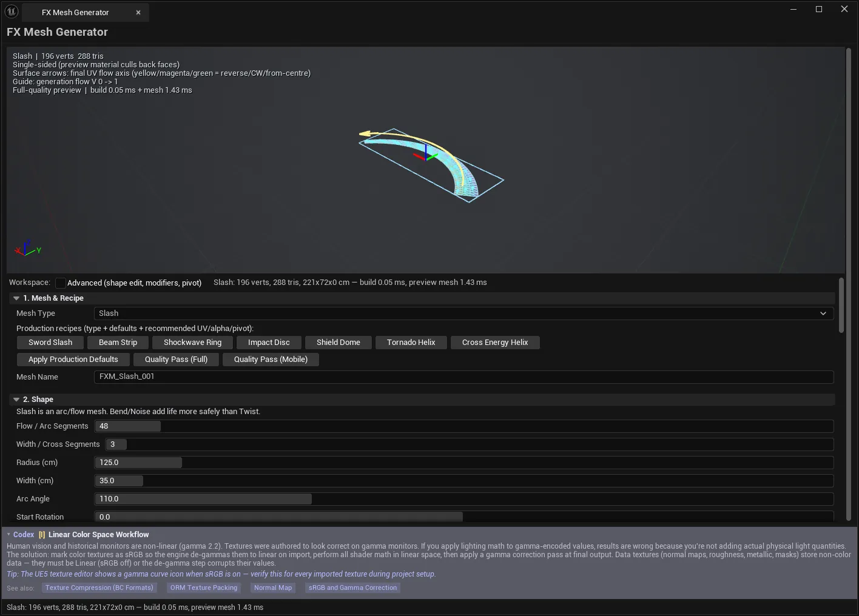Apply the Beam Strip recipe
Screen dimensions: 859x616
click(x=118, y=343)
